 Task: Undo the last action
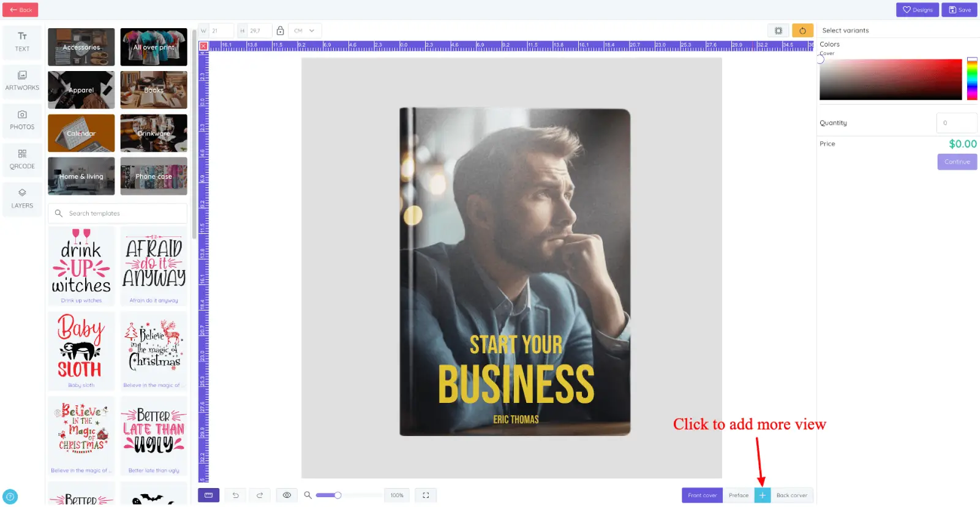pyautogui.click(x=235, y=495)
